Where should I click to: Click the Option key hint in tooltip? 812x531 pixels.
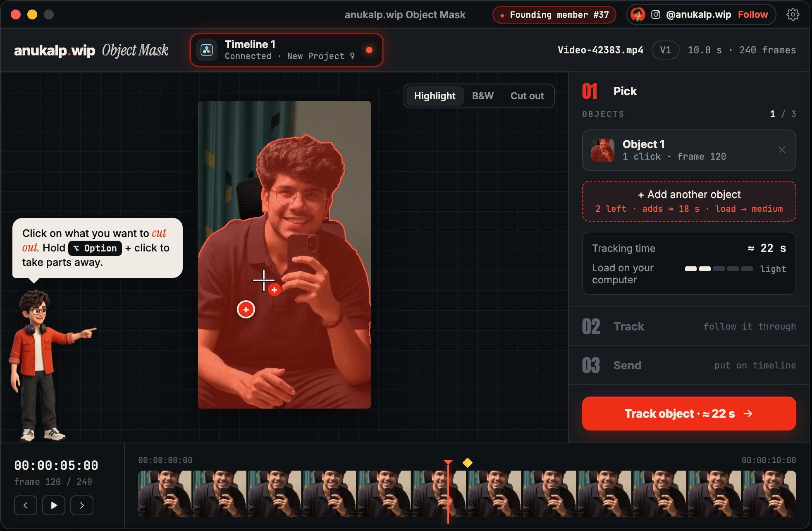pyautogui.click(x=95, y=248)
